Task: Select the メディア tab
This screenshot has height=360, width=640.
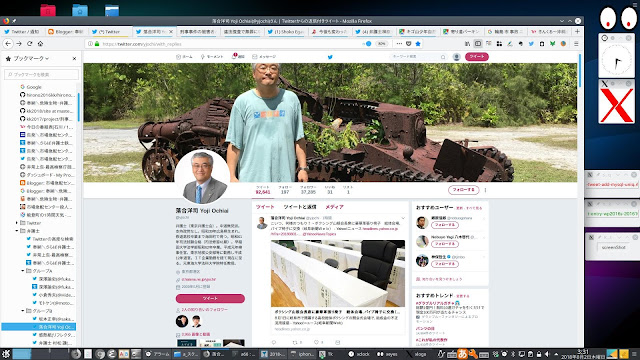Action: point(334,207)
